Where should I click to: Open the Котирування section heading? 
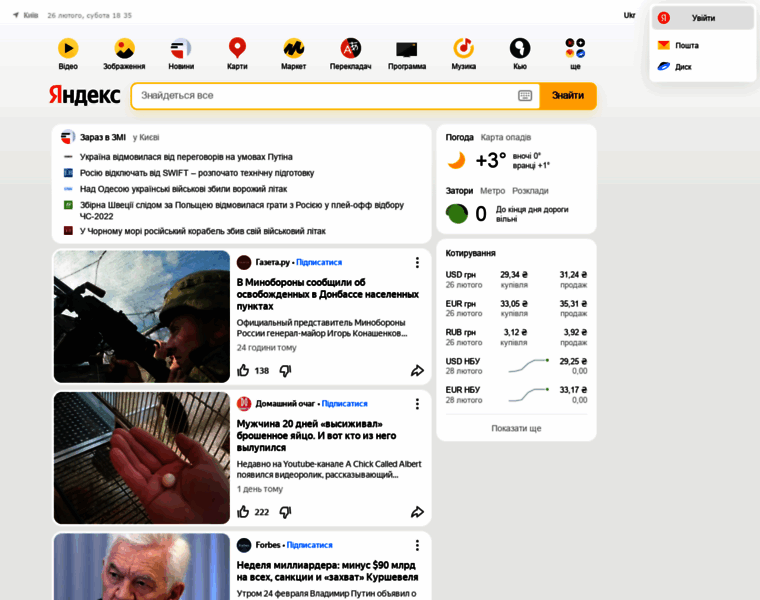pos(470,253)
